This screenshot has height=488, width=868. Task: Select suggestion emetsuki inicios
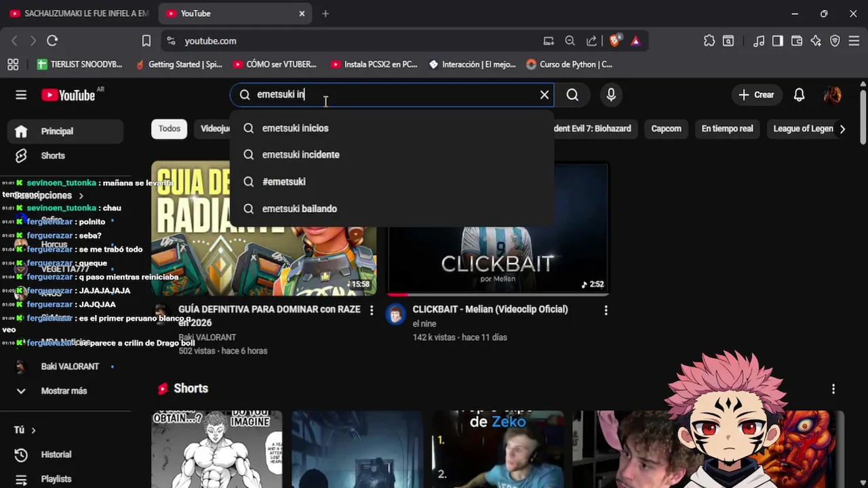pos(392,128)
